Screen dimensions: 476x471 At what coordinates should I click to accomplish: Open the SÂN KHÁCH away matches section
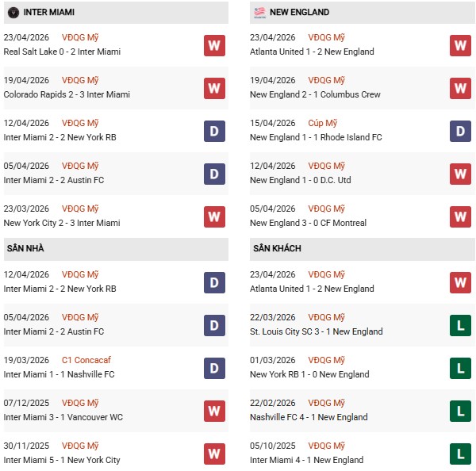click(x=275, y=248)
